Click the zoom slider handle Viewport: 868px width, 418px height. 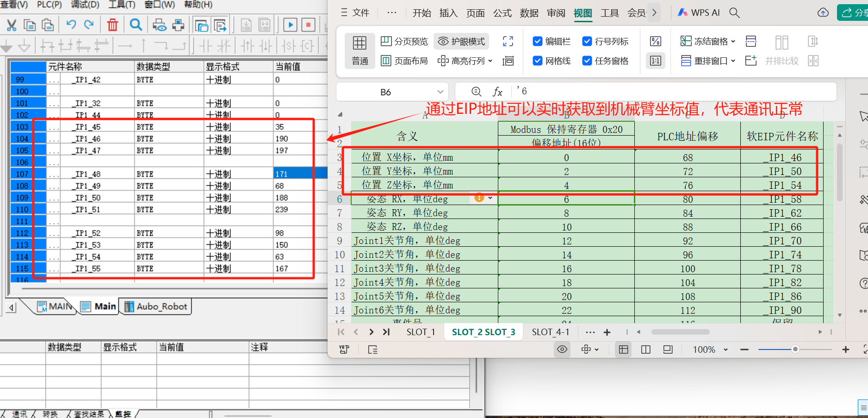(795, 349)
